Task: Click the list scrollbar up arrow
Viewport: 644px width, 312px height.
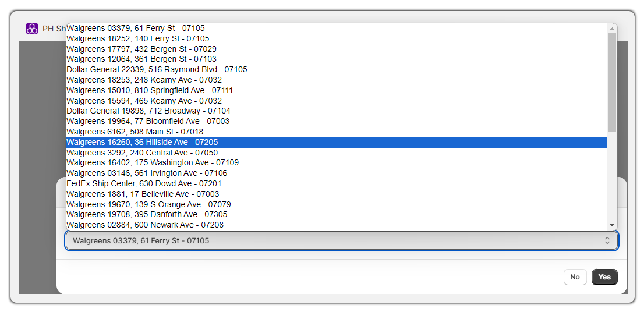Action: pyautogui.click(x=613, y=29)
